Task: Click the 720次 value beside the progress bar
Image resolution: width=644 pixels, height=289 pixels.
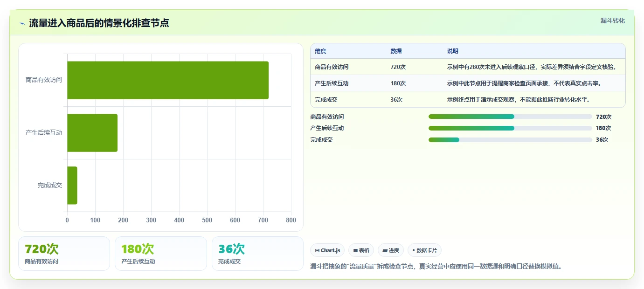Action: (x=603, y=117)
